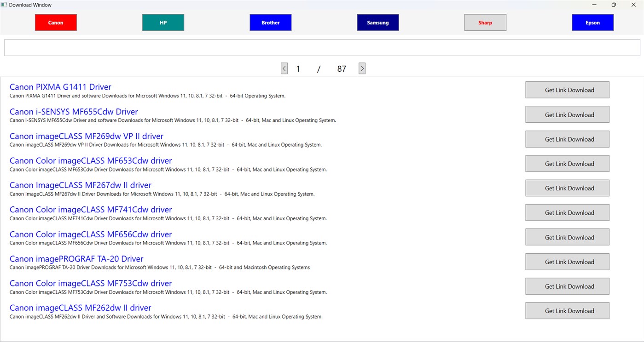Choose the Brother brand button
The width and height of the screenshot is (644, 342).
point(270,23)
